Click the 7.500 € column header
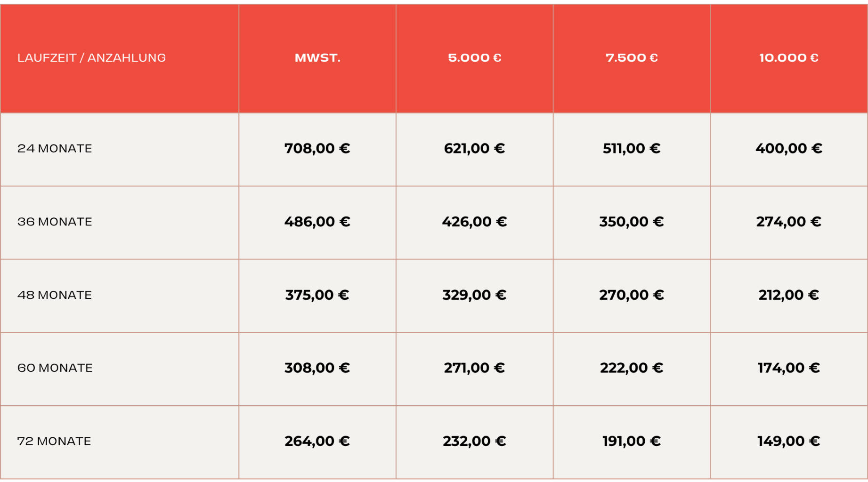This screenshot has width=868, height=482. pos(632,58)
